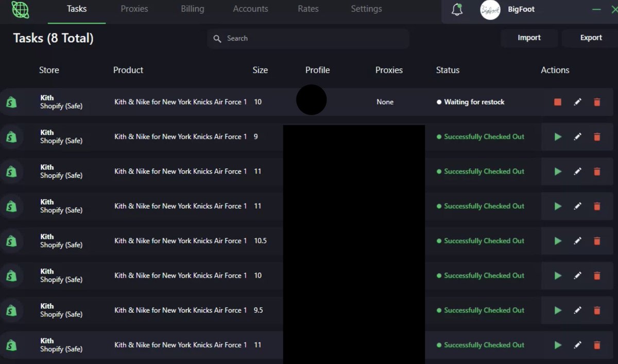Start the size 10.5 task

[558, 241]
